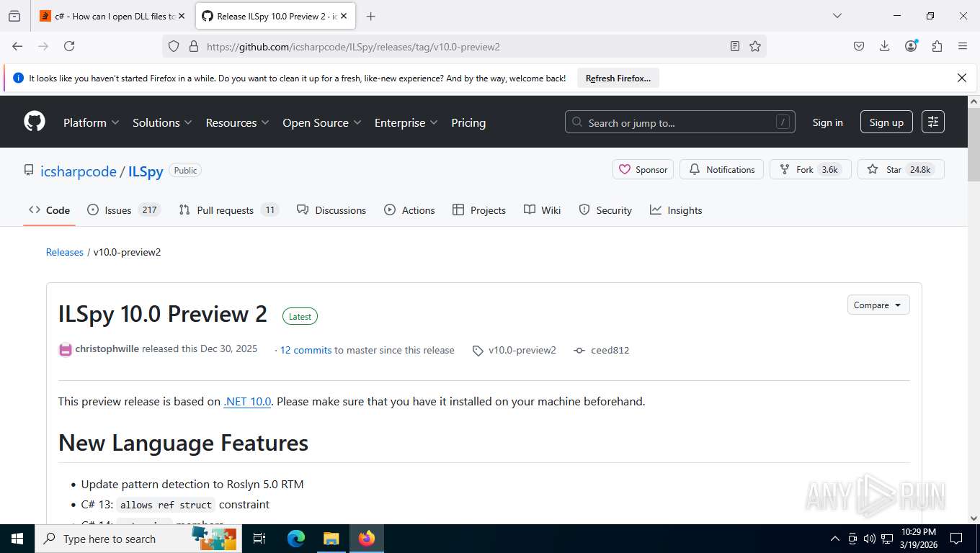
Task: Open the Discussions tab
Action: [x=331, y=210]
